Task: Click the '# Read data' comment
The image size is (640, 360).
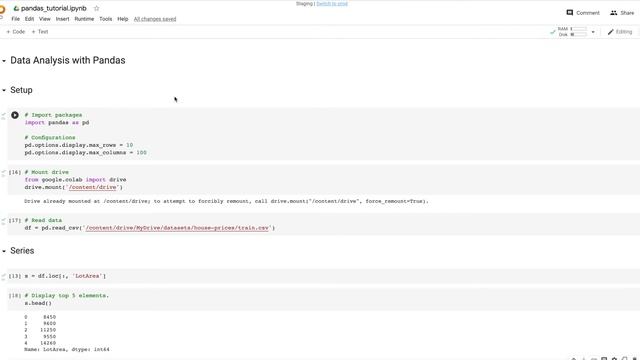Action: tap(43, 220)
